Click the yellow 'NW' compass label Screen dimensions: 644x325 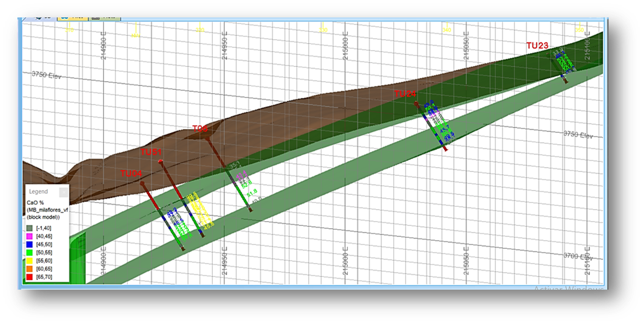135,36
